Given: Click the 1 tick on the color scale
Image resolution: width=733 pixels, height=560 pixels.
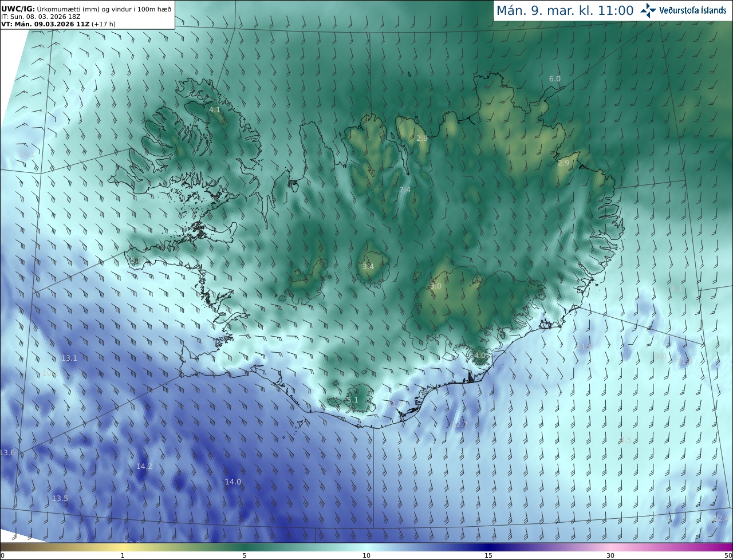Looking at the screenshot, I should pos(123,555).
